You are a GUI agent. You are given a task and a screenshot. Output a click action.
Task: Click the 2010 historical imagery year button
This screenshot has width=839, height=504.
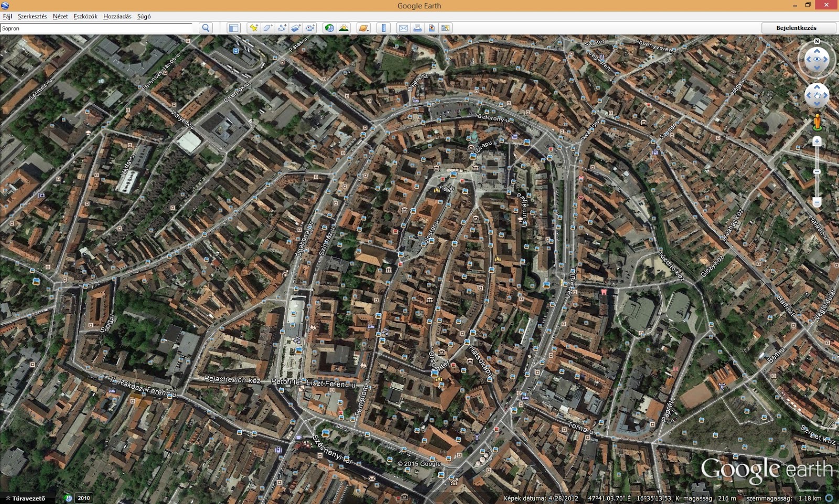[x=83, y=498]
